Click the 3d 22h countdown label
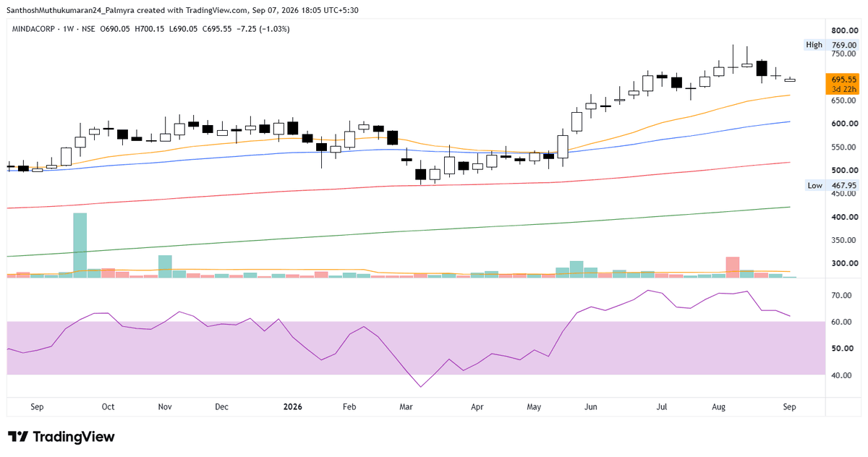Screen dimensions: 868x457 click(844, 89)
